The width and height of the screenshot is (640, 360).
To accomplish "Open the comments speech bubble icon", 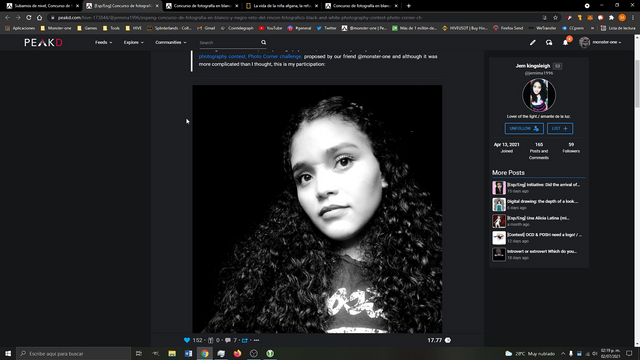I will click(228, 340).
